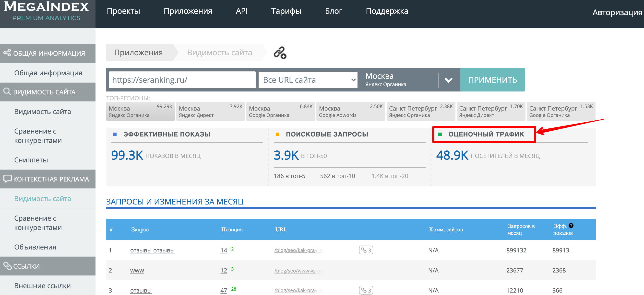Click the magnifier icon in ВИДИМОСТЬ САЙТА header
The height and width of the screenshot is (295, 644).
(7, 91)
